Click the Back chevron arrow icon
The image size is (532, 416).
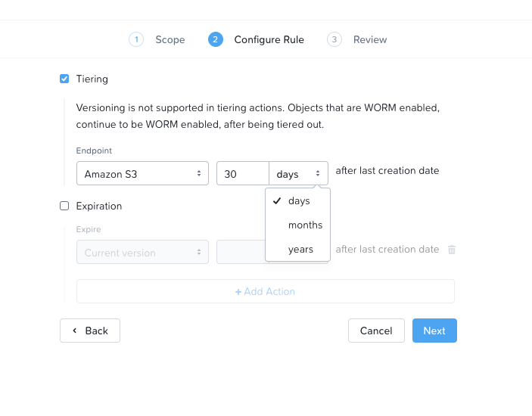(75, 331)
